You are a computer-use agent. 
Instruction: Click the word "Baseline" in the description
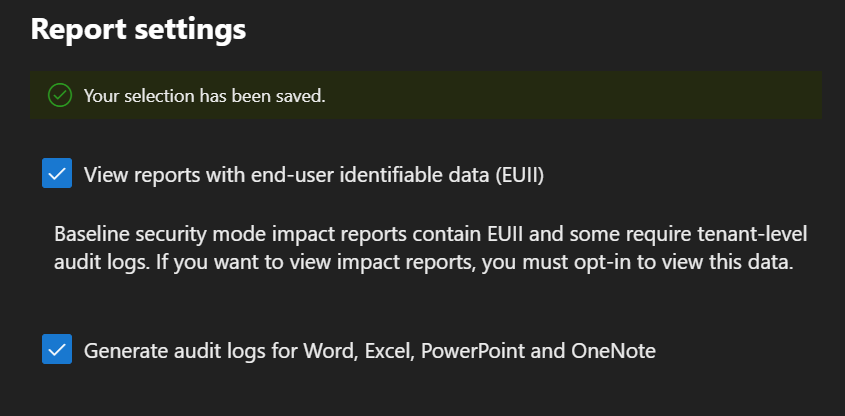tap(88, 234)
